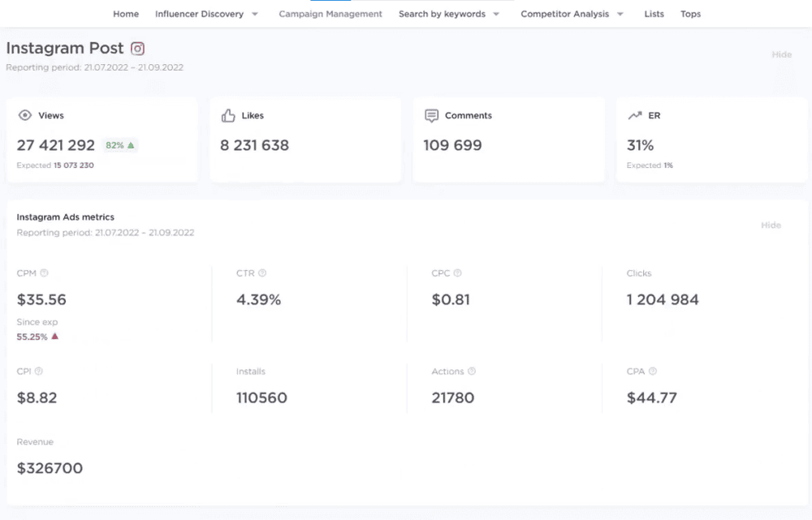Open the CTR help tooltip icon
812x520 pixels.
point(262,273)
